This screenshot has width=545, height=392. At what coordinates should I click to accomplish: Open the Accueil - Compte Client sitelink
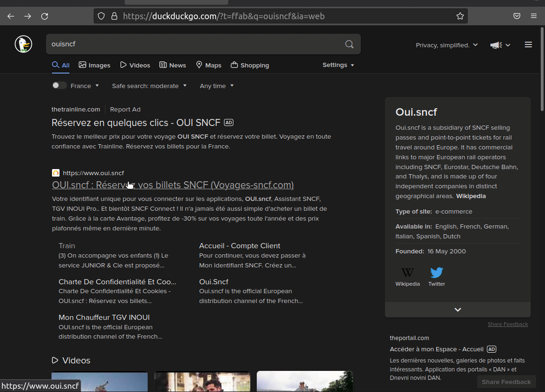[239, 246]
